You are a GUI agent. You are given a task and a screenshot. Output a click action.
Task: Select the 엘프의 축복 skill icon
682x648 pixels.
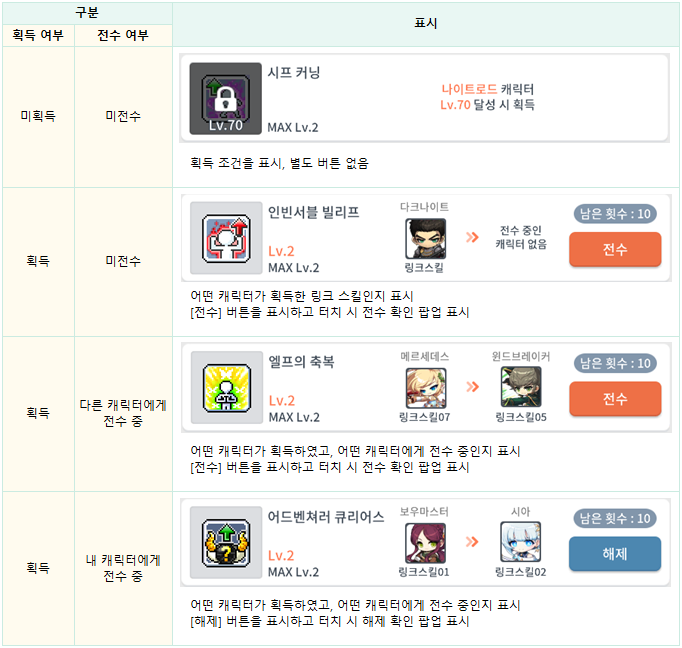coord(227,387)
